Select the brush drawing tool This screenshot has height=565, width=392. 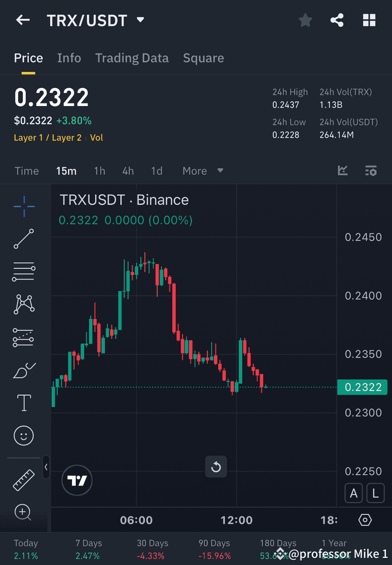point(24,370)
